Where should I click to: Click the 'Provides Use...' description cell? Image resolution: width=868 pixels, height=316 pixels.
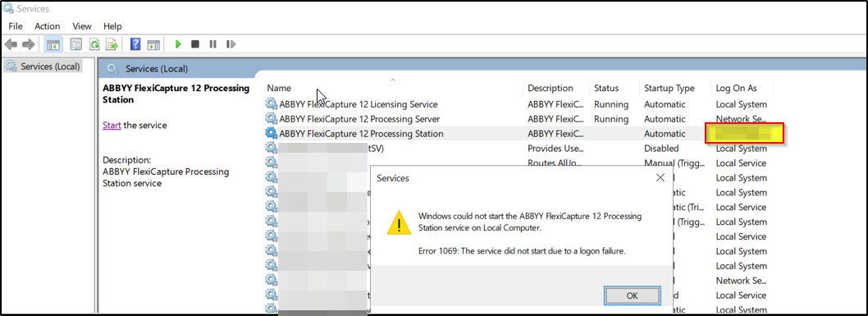click(x=555, y=149)
